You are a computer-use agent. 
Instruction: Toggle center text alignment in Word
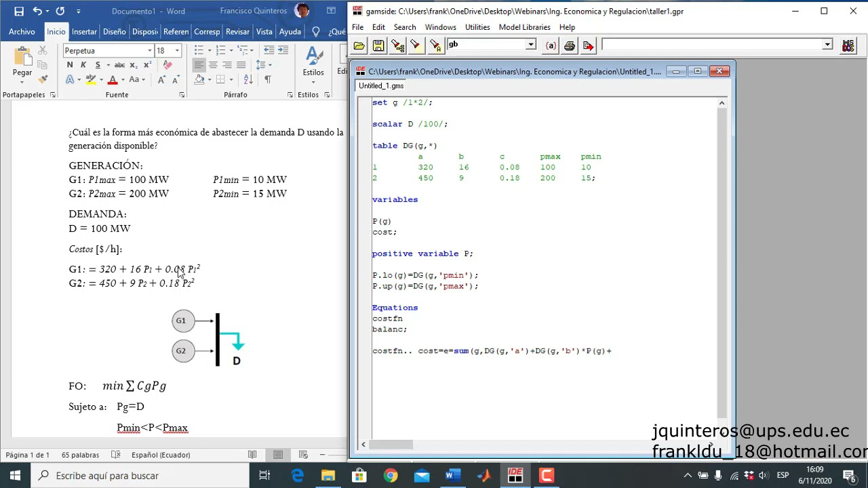(213, 65)
